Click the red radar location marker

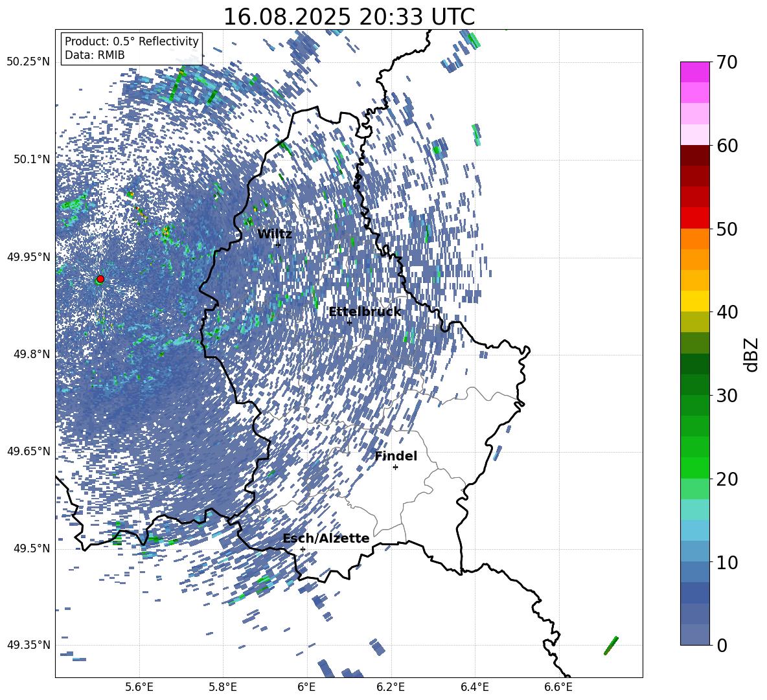click(x=100, y=279)
